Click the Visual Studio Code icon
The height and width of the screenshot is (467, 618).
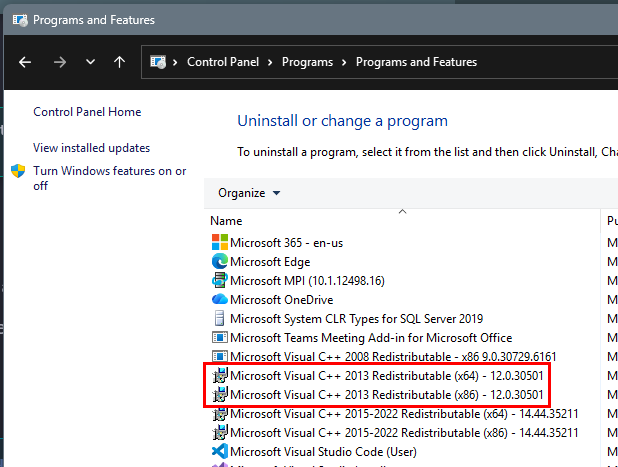pyautogui.click(x=220, y=451)
